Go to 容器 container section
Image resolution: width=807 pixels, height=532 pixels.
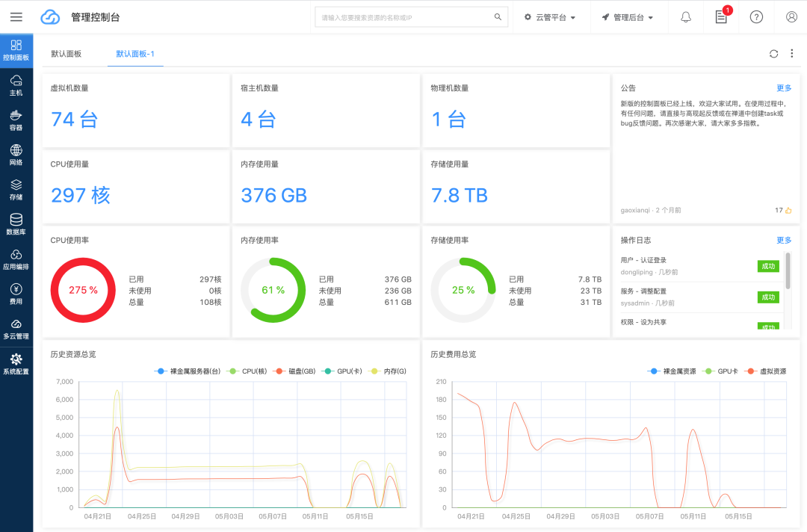click(16, 120)
